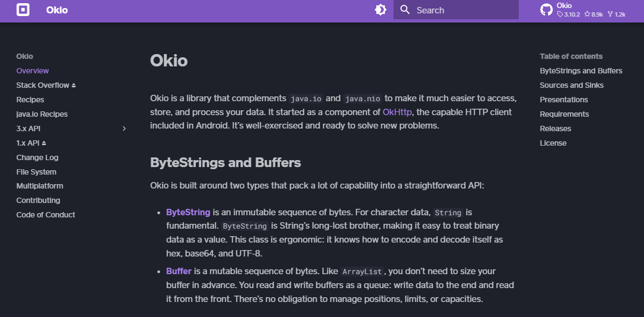Click the Okio square logo icon
This screenshot has height=317, width=644.
[23, 10]
